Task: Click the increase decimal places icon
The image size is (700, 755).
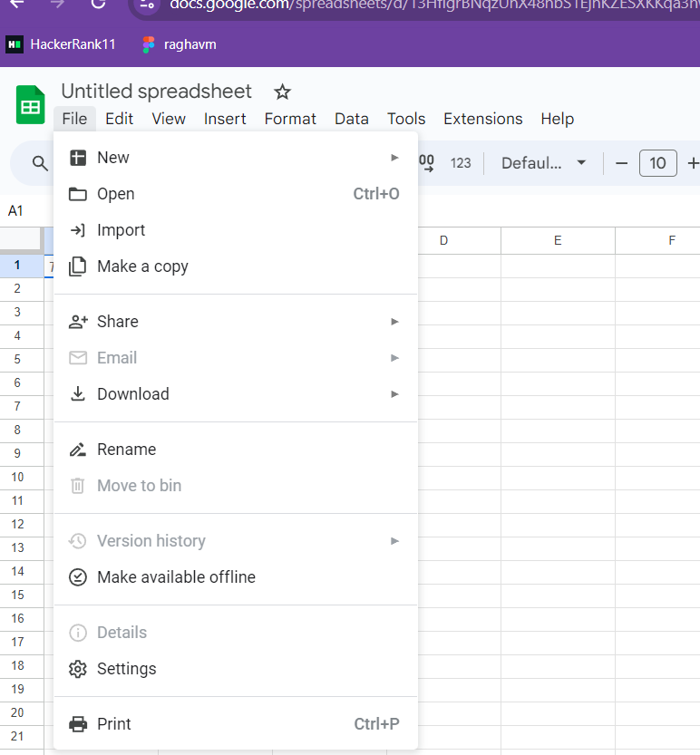Action: (427, 163)
